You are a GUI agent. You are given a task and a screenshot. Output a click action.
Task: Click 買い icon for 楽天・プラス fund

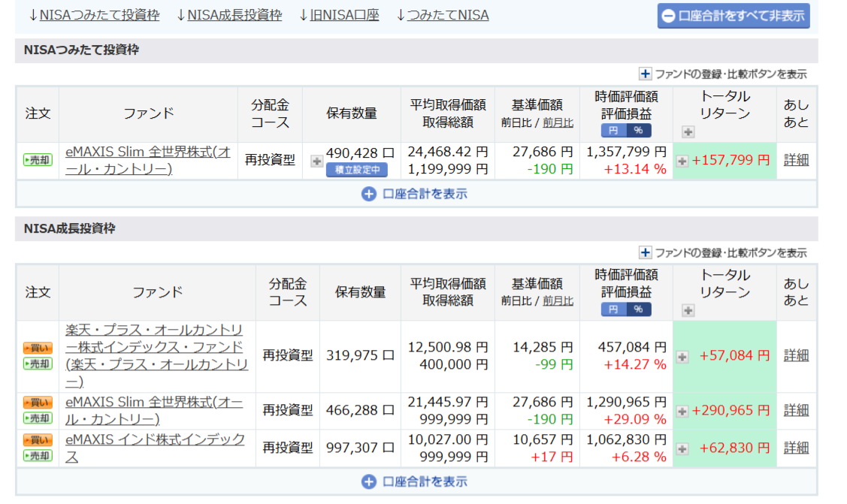tap(38, 348)
